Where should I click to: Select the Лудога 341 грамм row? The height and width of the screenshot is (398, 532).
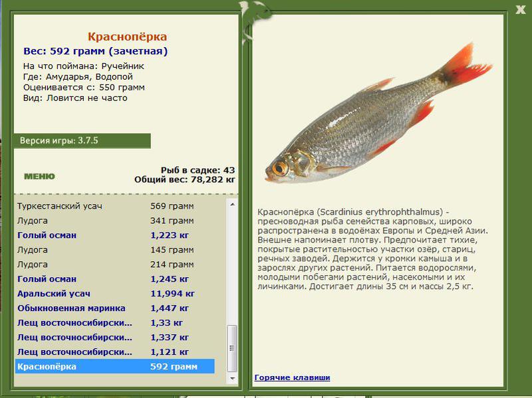click(114, 221)
